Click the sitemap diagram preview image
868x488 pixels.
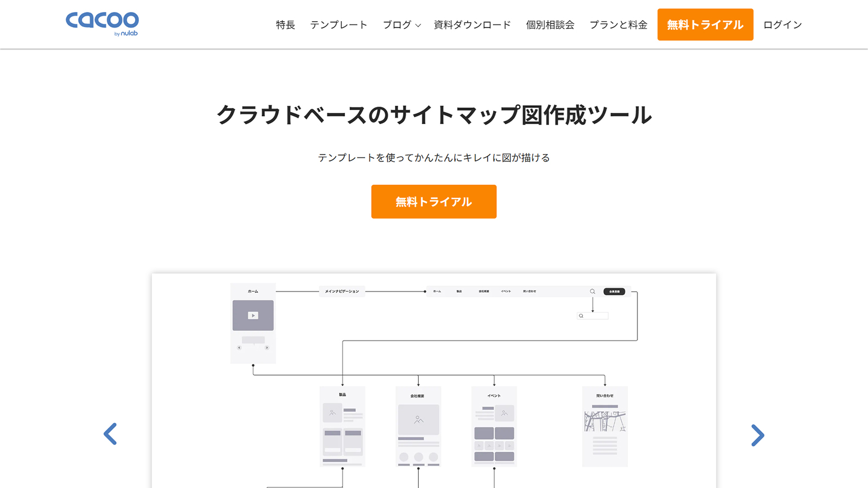tap(434, 381)
